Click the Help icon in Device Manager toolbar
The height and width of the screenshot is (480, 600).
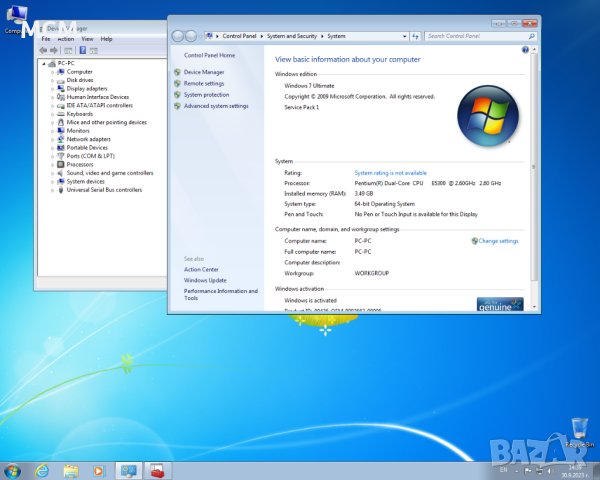(81, 49)
